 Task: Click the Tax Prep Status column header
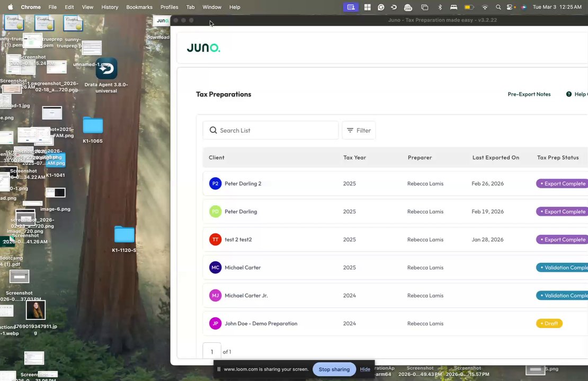pos(558,157)
